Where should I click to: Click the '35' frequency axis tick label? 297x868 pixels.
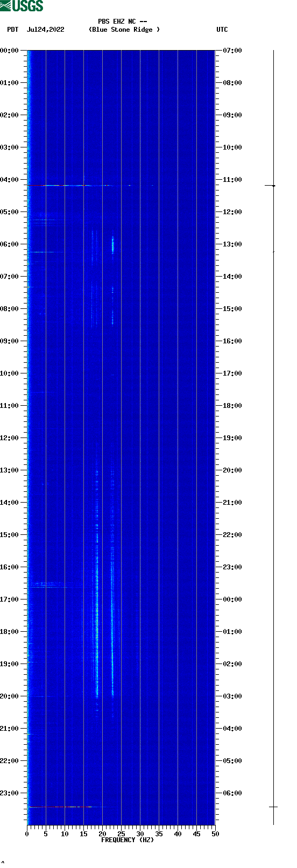coord(159,834)
